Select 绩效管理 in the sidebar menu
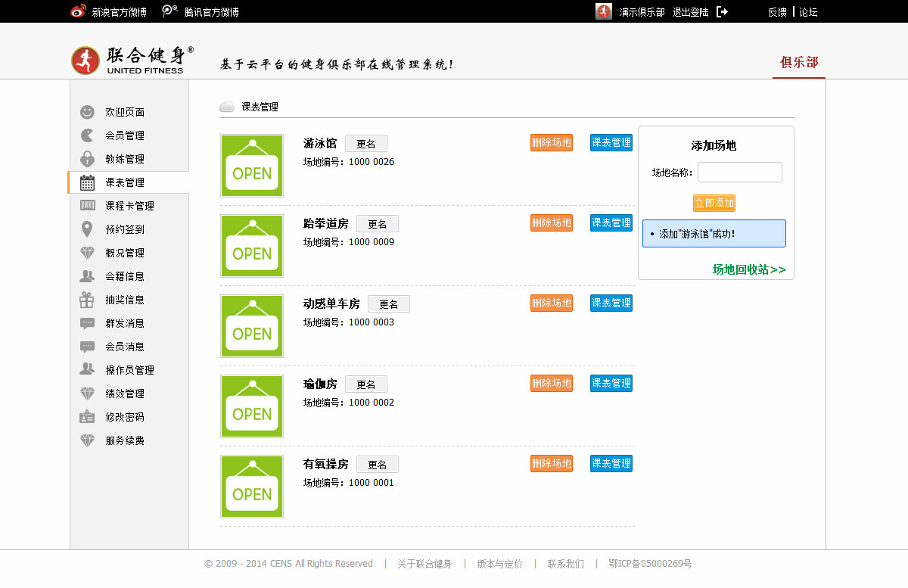Image resolution: width=908 pixels, height=588 pixels. click(x=125, y=394)
